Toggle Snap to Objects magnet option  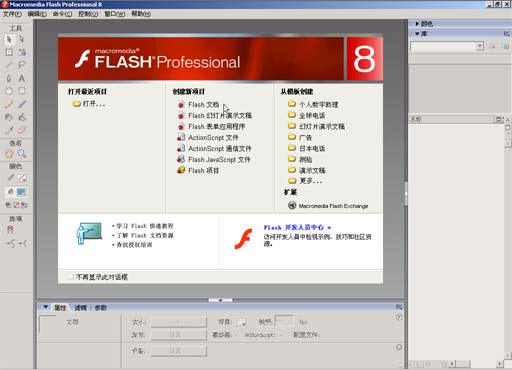(x=10, y=229)
